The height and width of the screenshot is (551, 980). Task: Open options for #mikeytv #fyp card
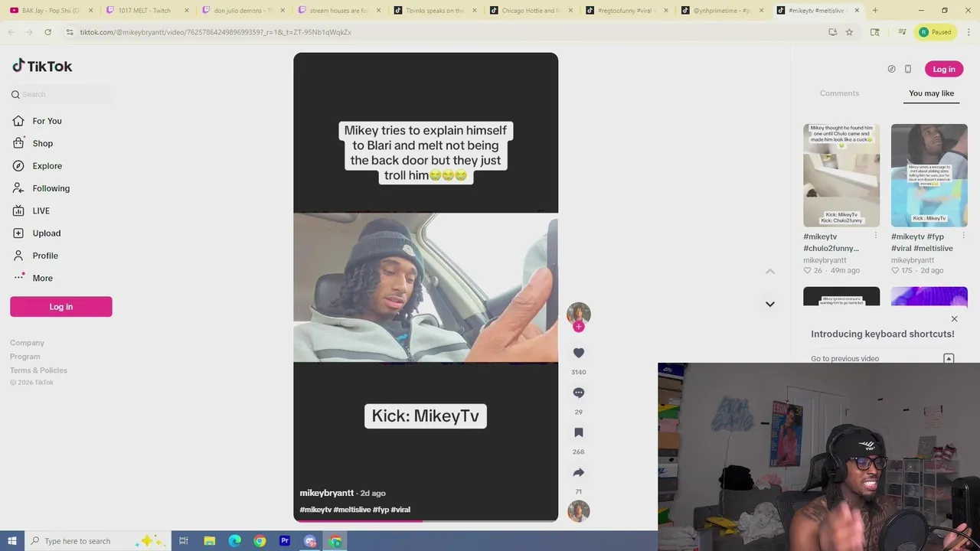pos(963,236)
